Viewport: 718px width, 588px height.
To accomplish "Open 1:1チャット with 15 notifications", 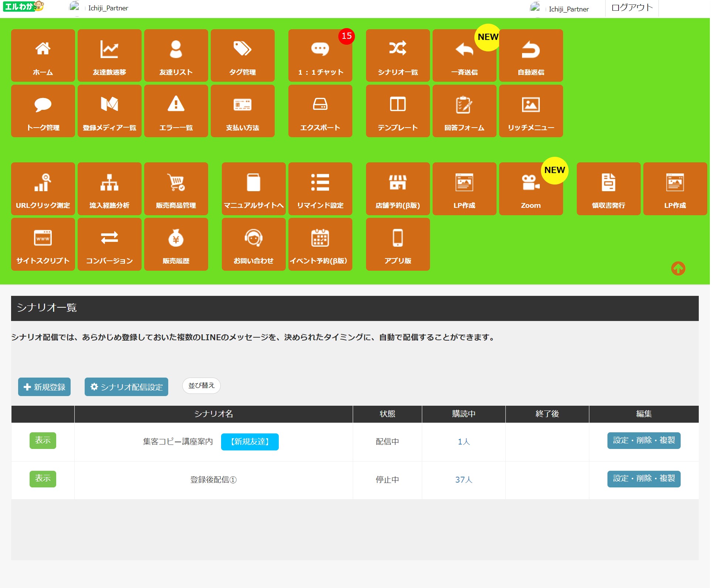I will [x=320, y=55].
